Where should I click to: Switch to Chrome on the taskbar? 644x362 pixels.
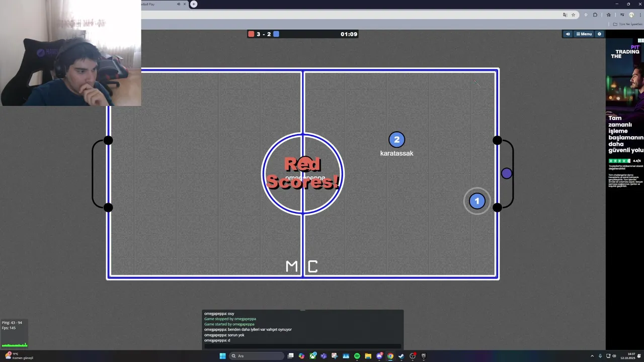(x=390, y=356)
